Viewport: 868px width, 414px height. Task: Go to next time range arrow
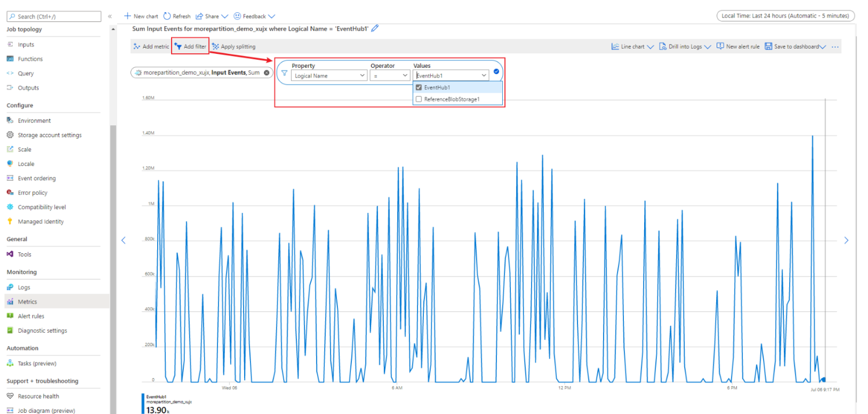(x=846, y=240)
